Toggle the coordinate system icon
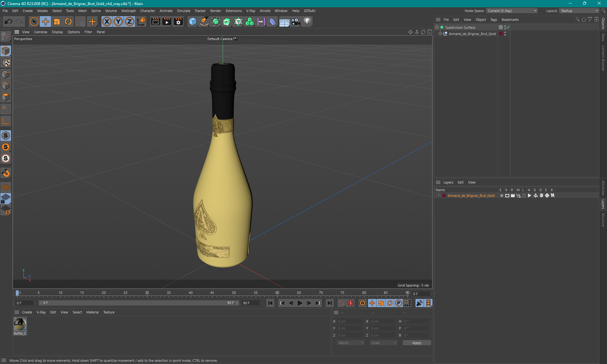607x364 pixels. (x=141, y=21)
